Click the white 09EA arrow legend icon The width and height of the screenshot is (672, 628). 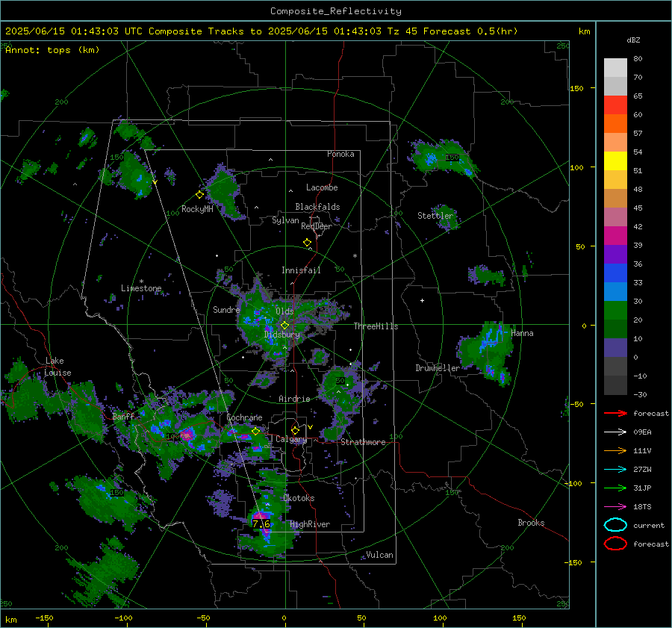point(615,432)
